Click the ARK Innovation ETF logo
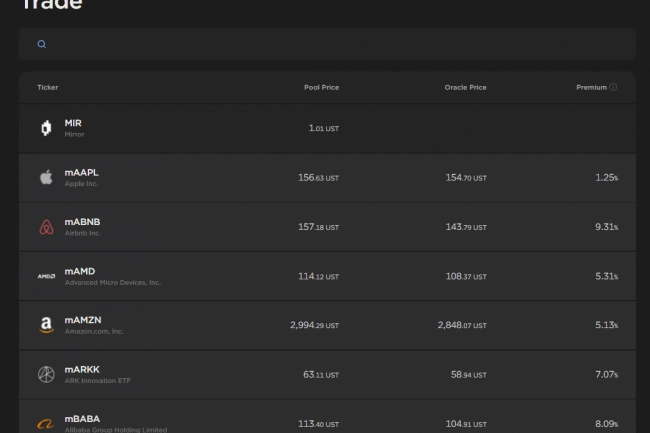Screen dimensions: 650x433 click(x=46, y=374)
